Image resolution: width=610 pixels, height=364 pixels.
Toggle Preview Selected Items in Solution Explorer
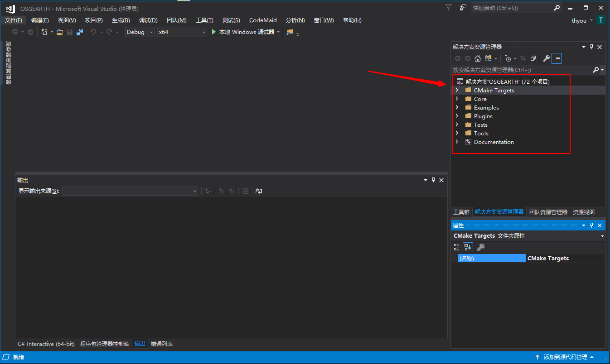pyautogui.click(x=557, y=58)
